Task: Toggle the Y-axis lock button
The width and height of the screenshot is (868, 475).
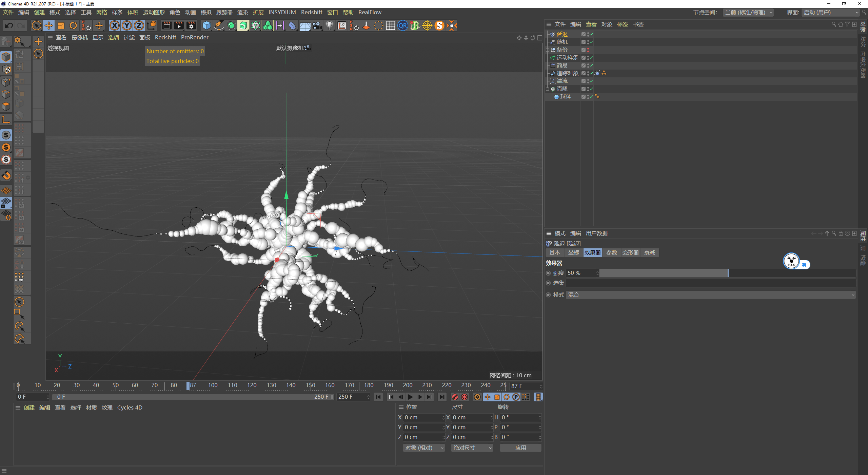Action: point(126,25)
